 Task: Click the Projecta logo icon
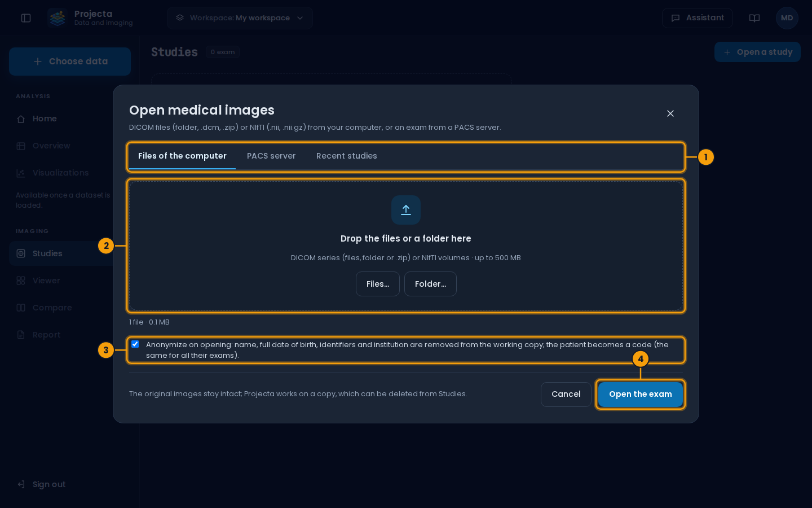coord(57,18)
